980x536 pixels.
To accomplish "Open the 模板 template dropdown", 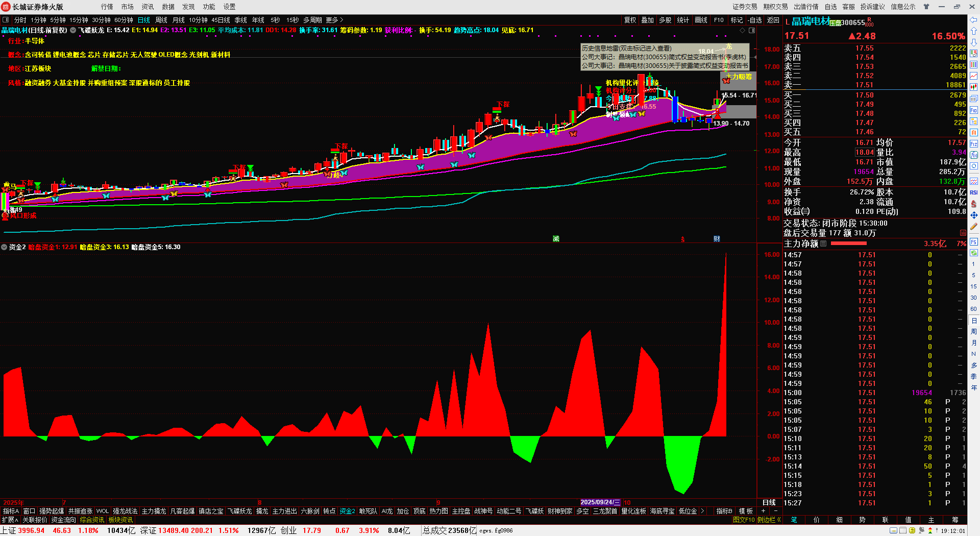I will pyautogui.click(x=746, y=511).
